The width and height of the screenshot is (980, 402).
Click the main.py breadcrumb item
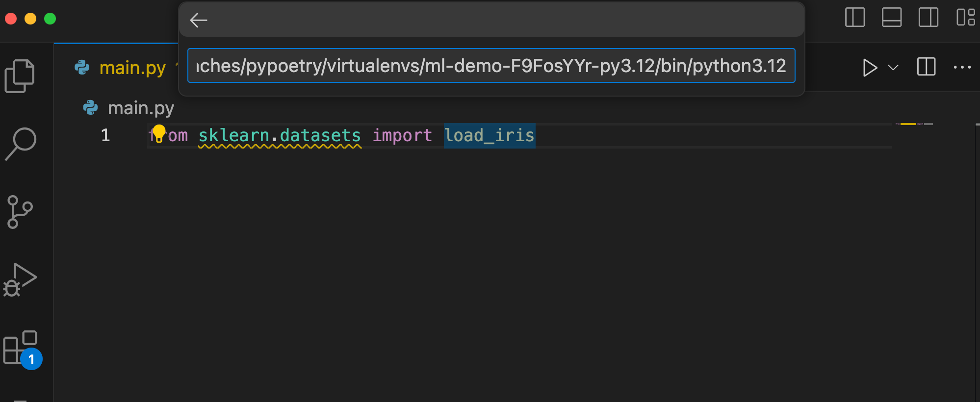pyautogui.click(x=140, y=108)
